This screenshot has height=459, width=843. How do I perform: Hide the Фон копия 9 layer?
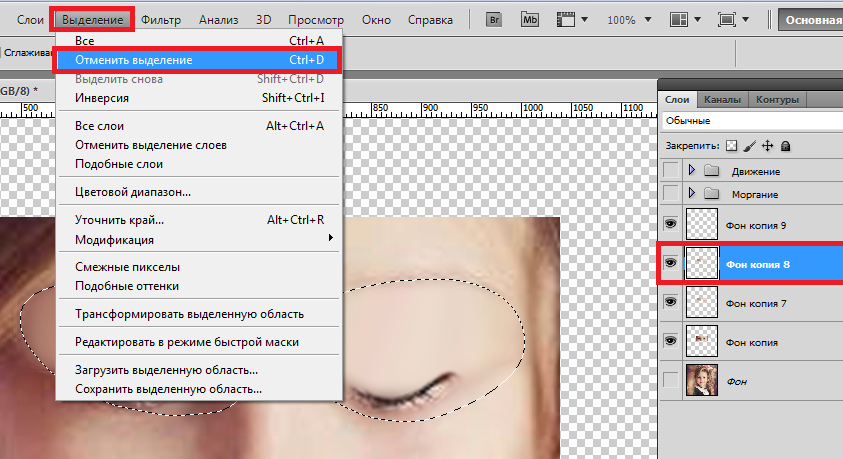671,225
